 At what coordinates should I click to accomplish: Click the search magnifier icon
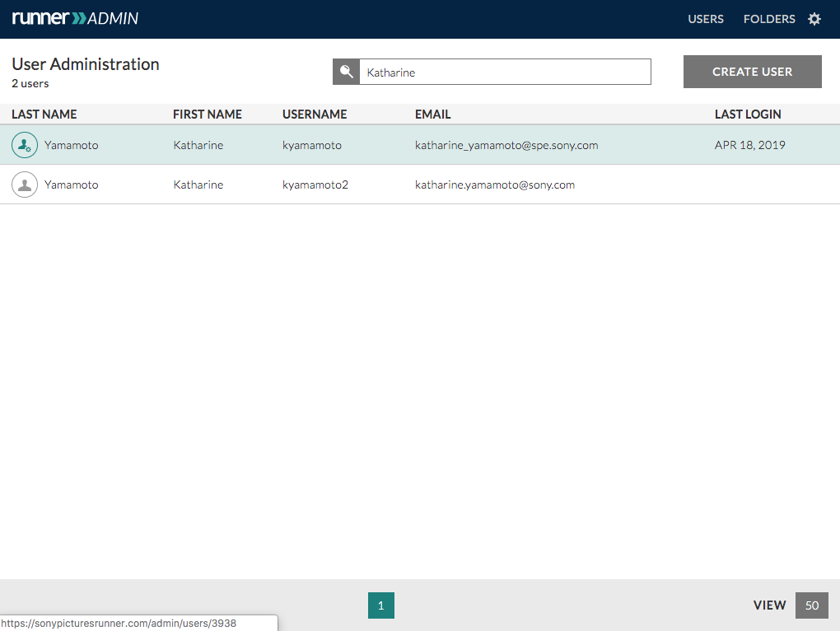click(x=346, y=72)
